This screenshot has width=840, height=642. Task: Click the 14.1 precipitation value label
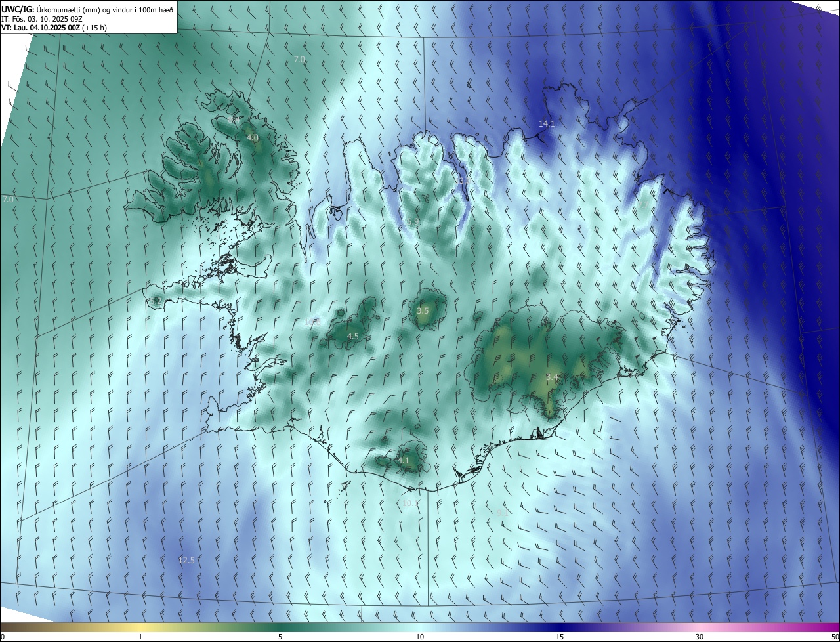pyautogui.click(x=547, y=123)
